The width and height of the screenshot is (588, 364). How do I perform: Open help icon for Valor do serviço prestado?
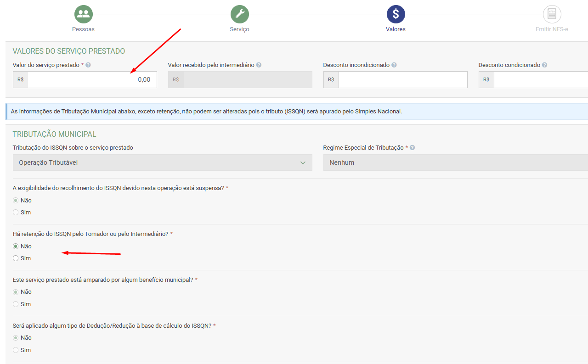(88, 65)
